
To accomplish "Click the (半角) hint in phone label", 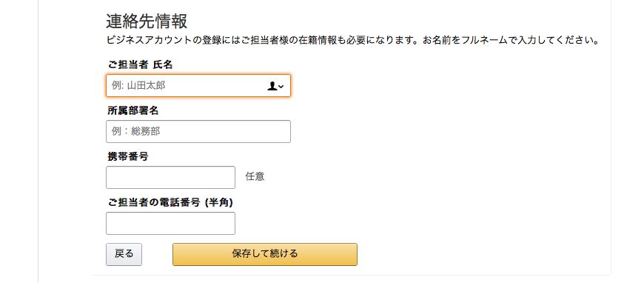I will [x=218, y=202].
